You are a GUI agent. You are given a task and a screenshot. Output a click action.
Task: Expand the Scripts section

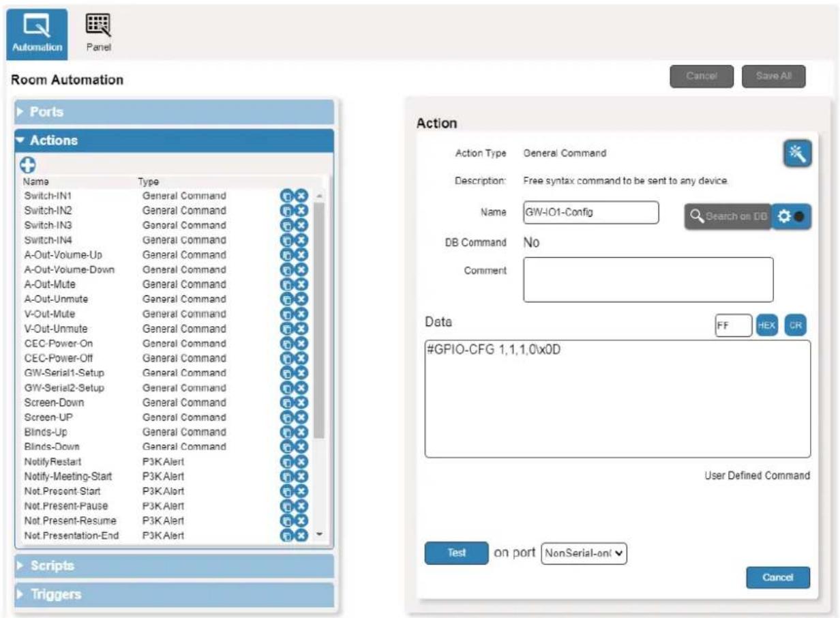point(175,566)
